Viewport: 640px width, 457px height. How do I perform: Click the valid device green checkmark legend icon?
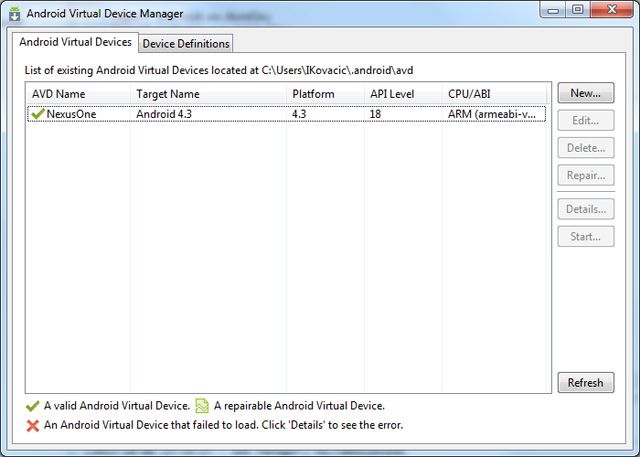(x=32, y=406)
